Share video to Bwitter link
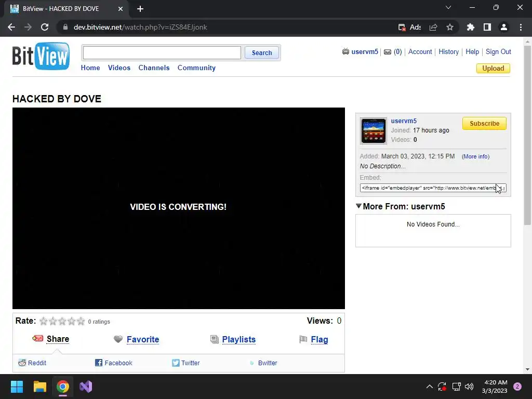532x399 pixels. [x=268, y=363]
